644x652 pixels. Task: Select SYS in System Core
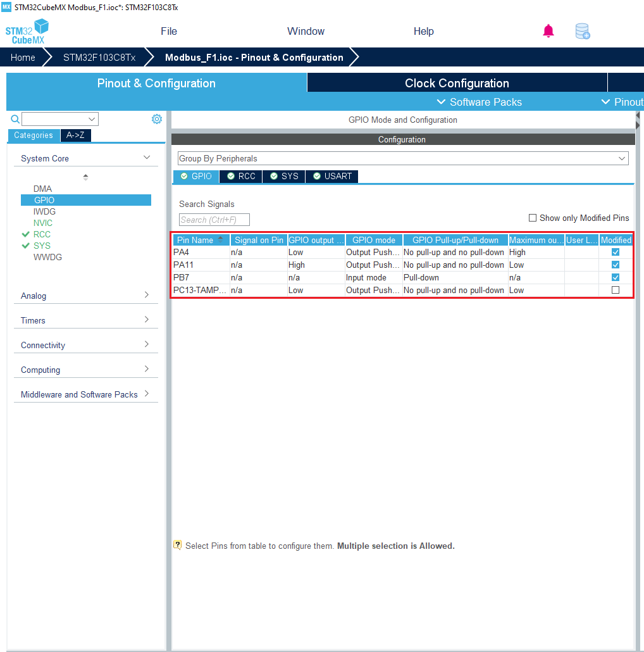tap(42, 246)
